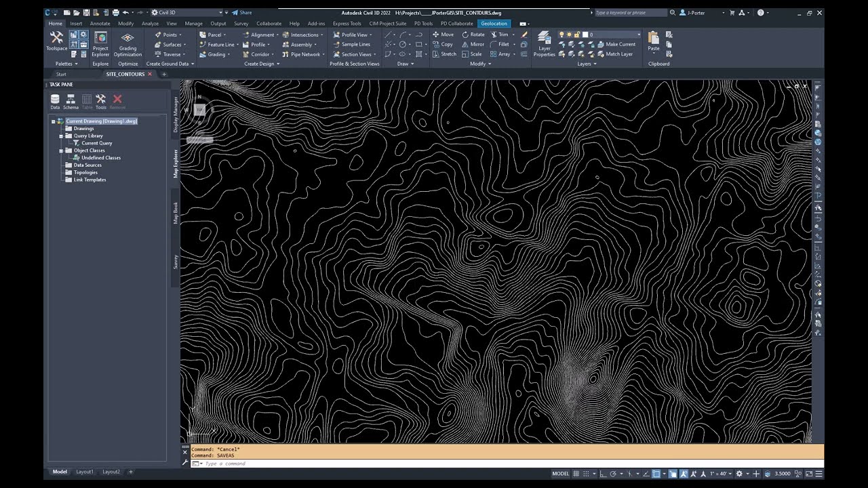Switch to the Annotate ribbon tab
This screenshot has height=488, width=868.
point(100,24)
